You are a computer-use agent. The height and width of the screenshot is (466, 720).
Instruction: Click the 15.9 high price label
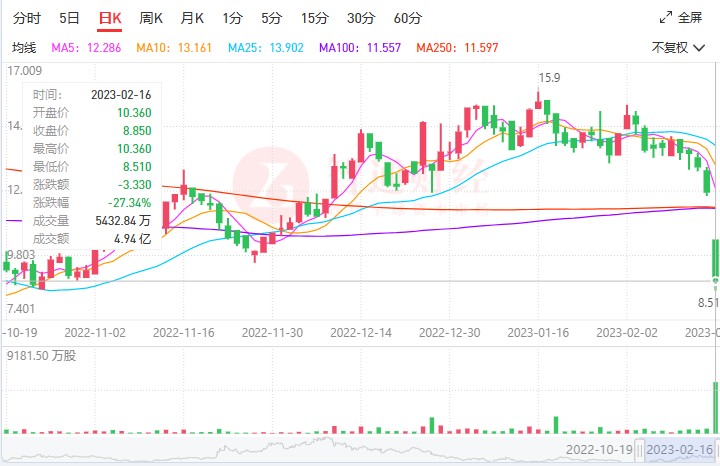coord(549,78)
